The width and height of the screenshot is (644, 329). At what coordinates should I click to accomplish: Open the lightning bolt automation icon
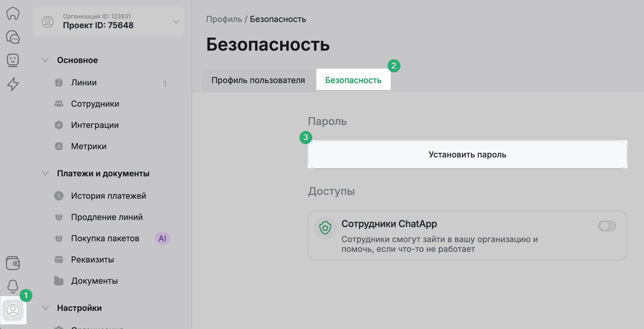(x=13, y=84)
